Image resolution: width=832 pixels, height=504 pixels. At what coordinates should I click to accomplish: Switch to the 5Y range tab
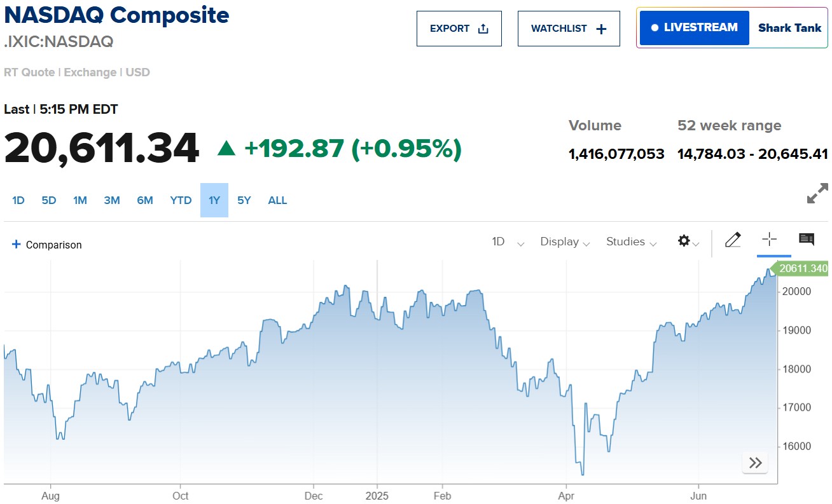244,200
